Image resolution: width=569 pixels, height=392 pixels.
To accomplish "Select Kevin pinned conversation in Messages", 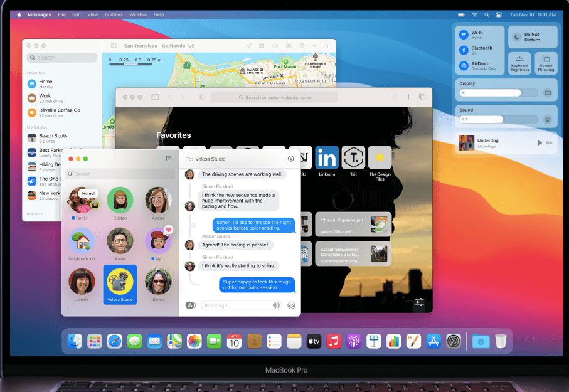I will tap(120, 244).
